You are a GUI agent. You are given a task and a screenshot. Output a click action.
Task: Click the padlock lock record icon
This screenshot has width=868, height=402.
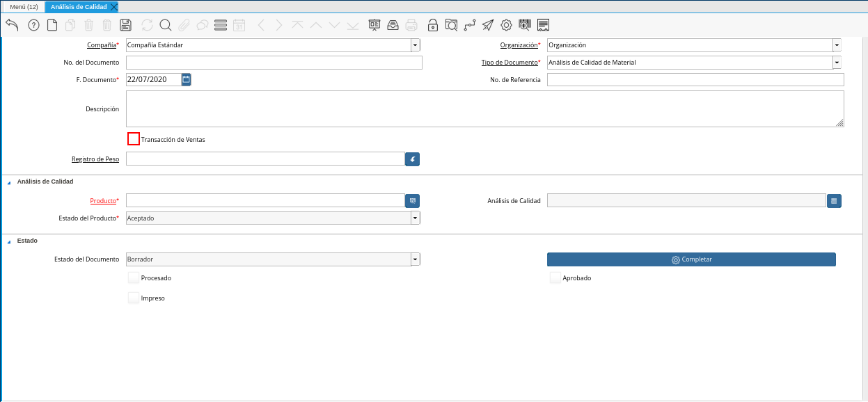point(433,25)
